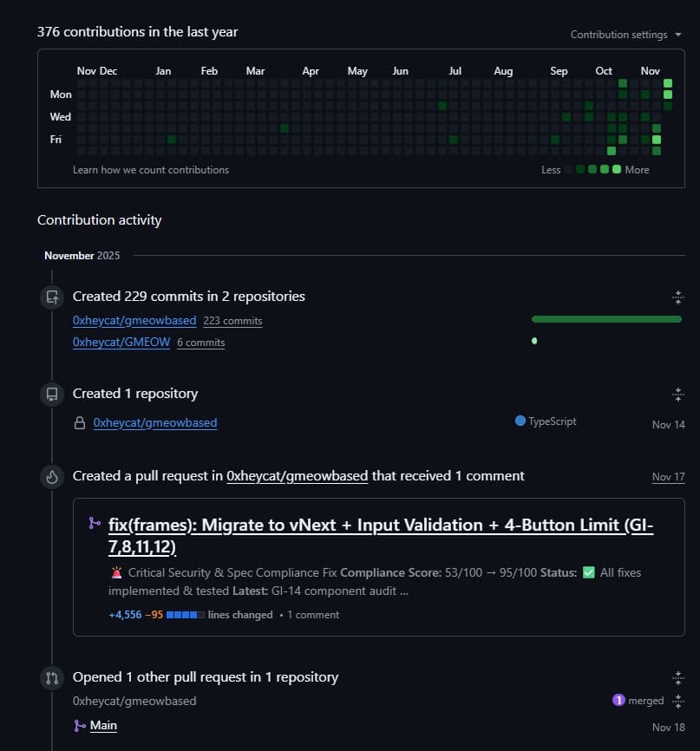The width and height of the screenshot is (700, 751).
Task: Click the created repository timeline icon
Action: 52,395
